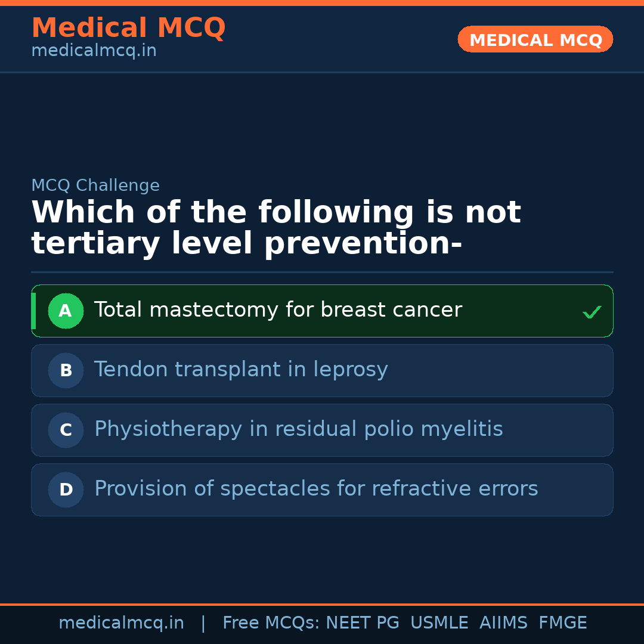644x644 pixels.
Task: Click the MCQ Challenge question heading
Action: click(x=276, y=227)
